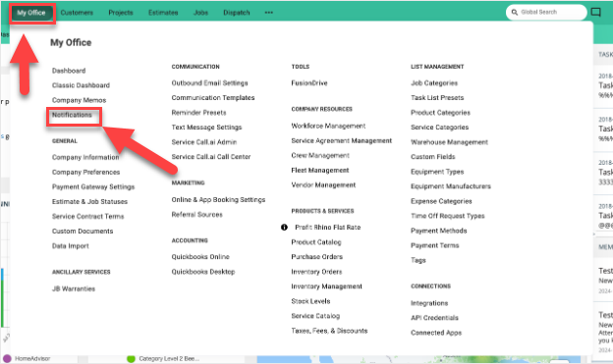Open Profit Rhino Flat Rate
The image size is (613, 364).
coord(327,228)
